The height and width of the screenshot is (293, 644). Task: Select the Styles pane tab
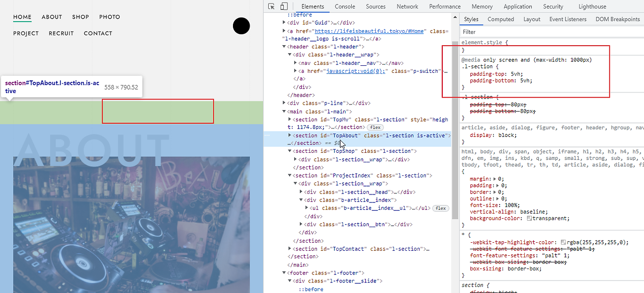point(471,19)
